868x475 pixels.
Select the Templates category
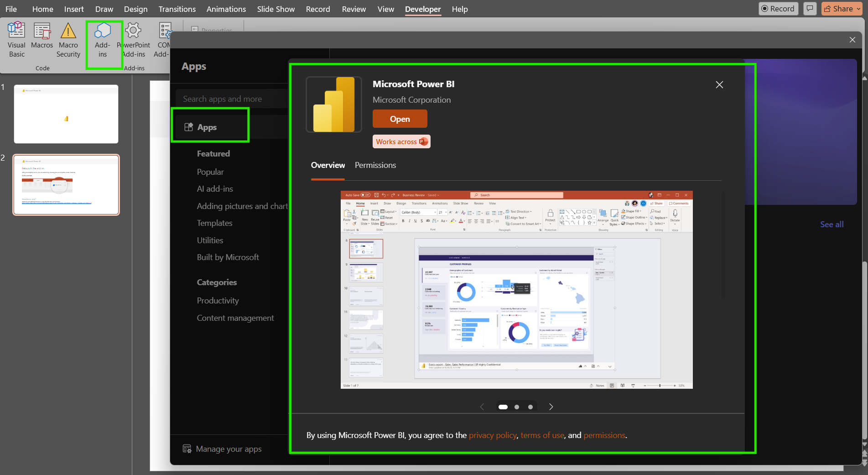pos(214,223)
